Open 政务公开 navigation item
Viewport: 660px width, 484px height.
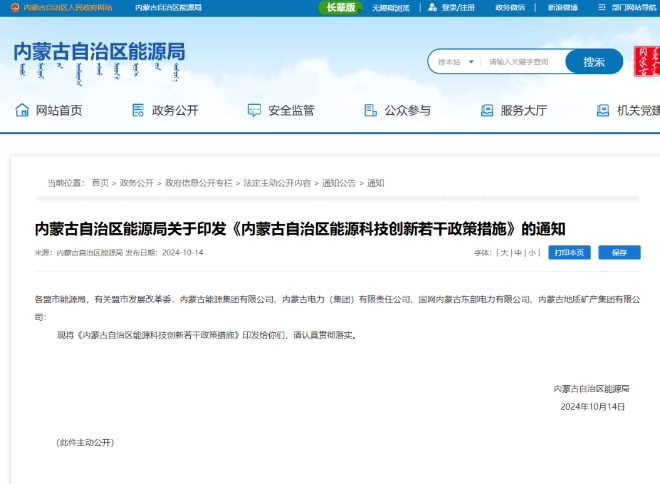click(175, 110)
